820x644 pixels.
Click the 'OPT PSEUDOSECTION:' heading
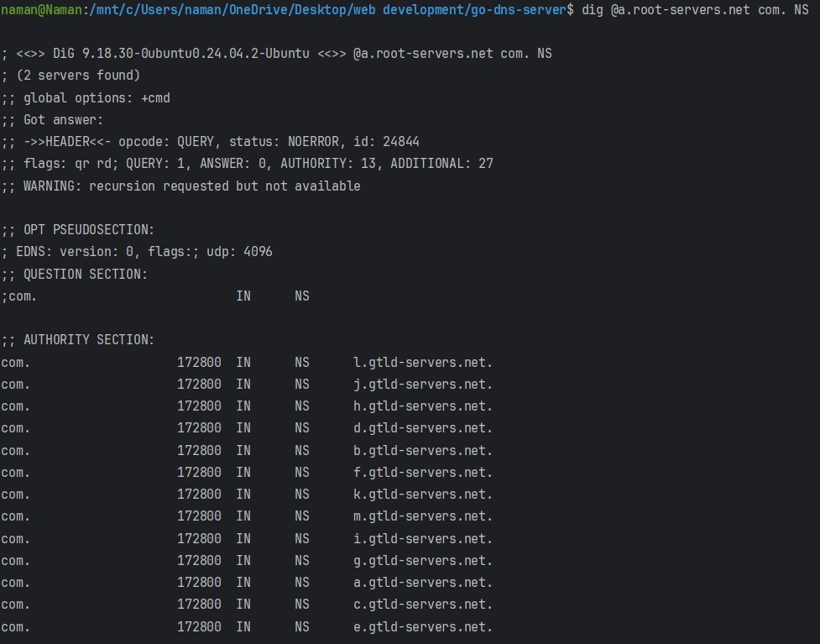pos(78,230)
